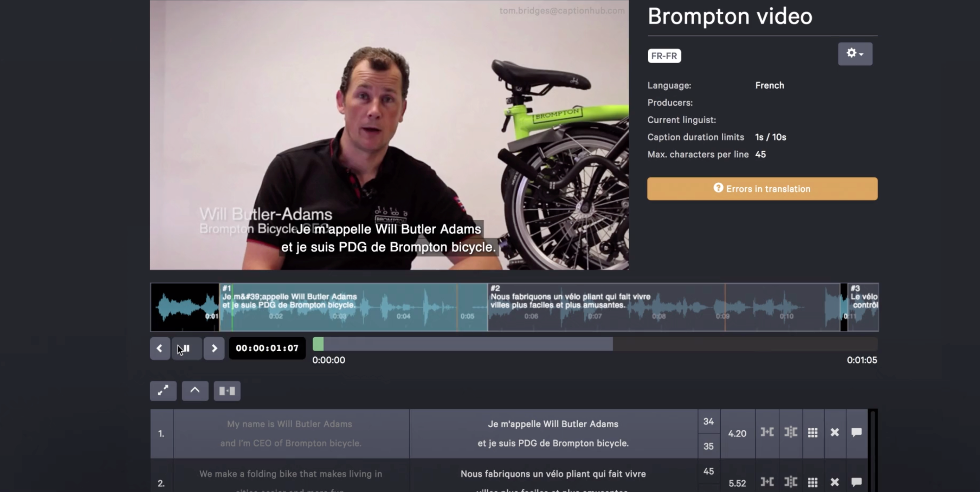980x492 pixels.
Task: Expand editor to fullscreen with arrows icon
Action: click(x=163, y=391)
